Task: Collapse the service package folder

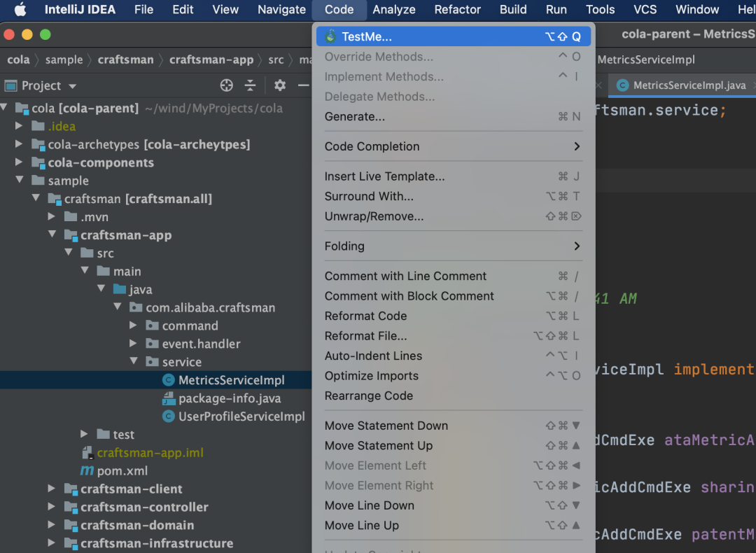Action: pos(134,362)
